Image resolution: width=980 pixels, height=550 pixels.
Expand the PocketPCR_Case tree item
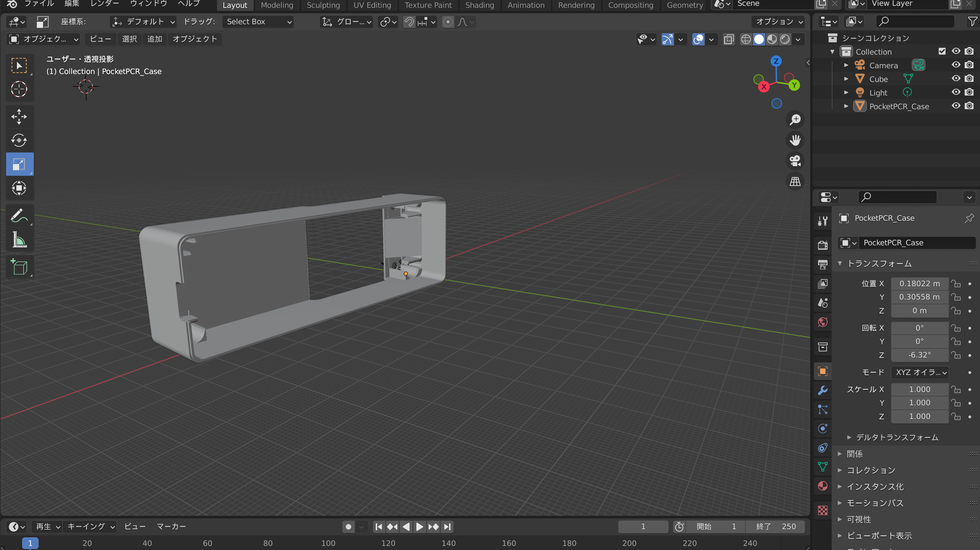[846, 106]
